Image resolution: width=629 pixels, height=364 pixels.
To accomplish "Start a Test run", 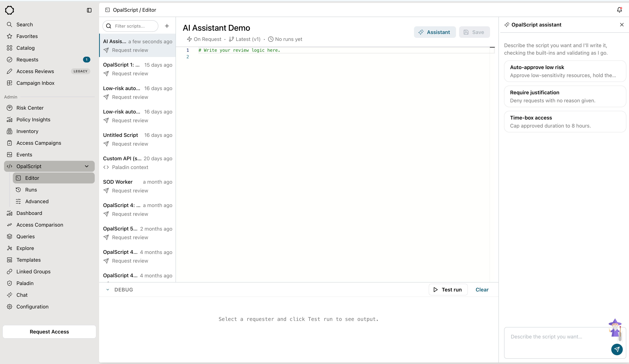I will [x=448, y=290].
